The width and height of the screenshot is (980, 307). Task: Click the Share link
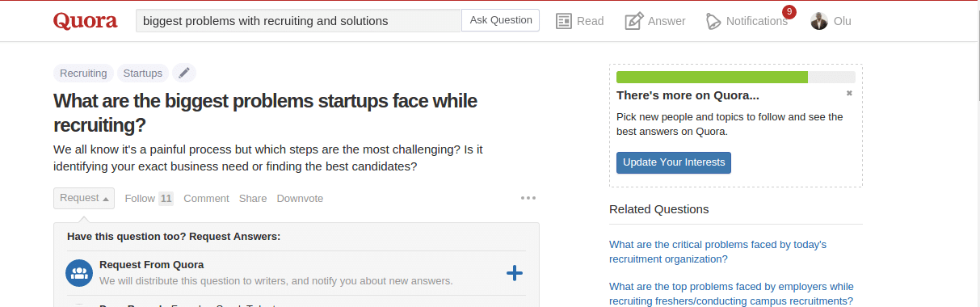point(253,198)
